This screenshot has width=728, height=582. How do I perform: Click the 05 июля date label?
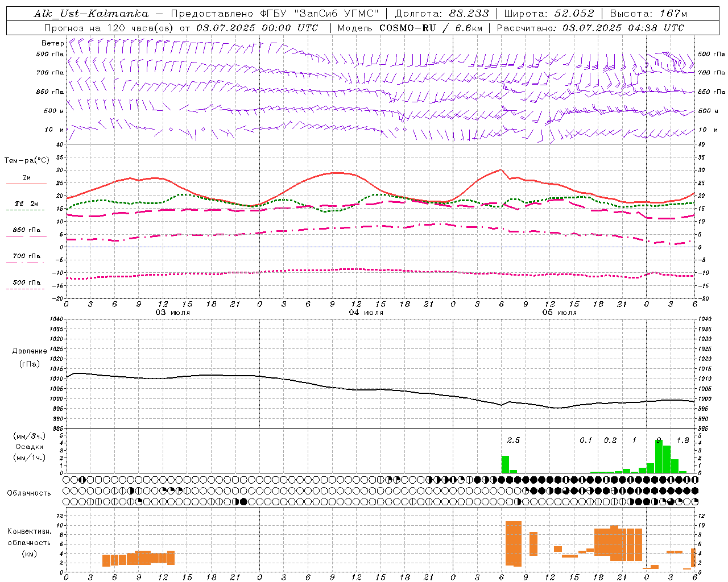560,313
